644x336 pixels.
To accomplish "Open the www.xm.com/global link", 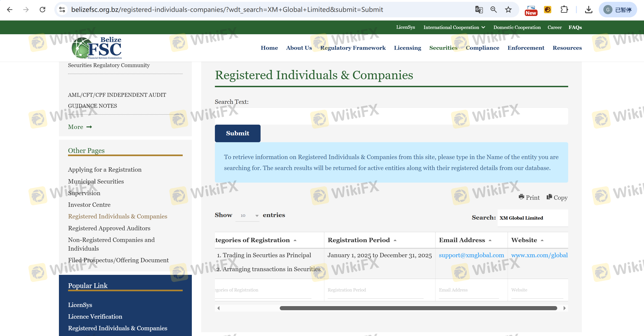I will pyautogui.click(x=539, y=255).
